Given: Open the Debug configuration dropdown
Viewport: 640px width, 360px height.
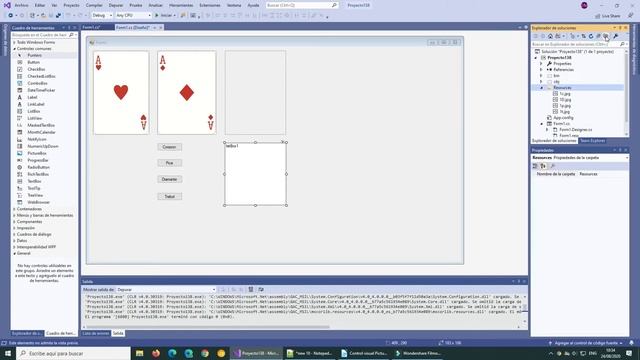Looking at the screenshot, I should [102, 16].
